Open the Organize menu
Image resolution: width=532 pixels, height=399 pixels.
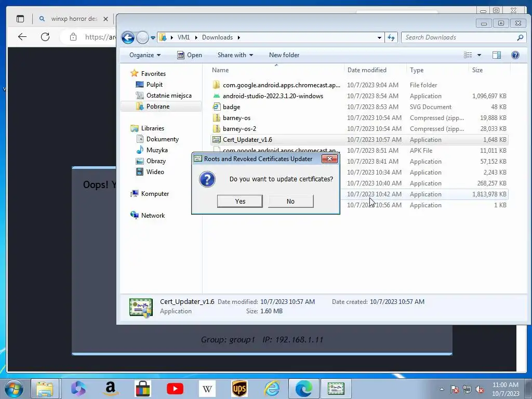145,55
